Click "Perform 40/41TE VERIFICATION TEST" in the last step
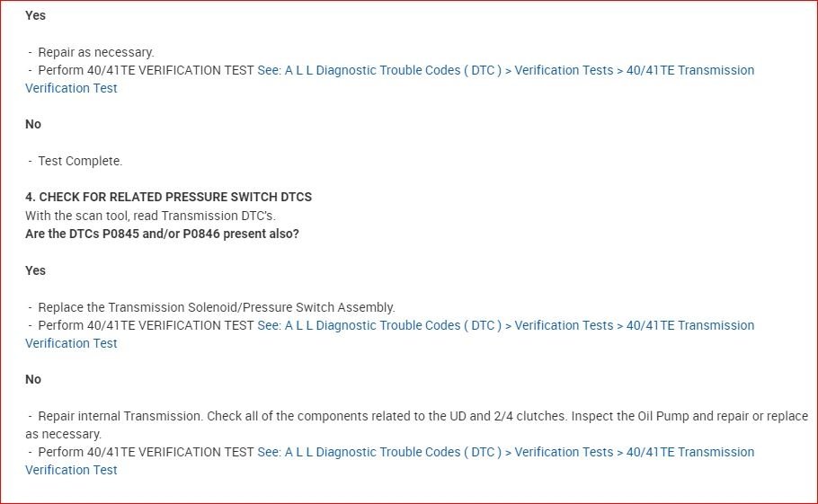This screenshot has width=818, height=504. (146, 452)
